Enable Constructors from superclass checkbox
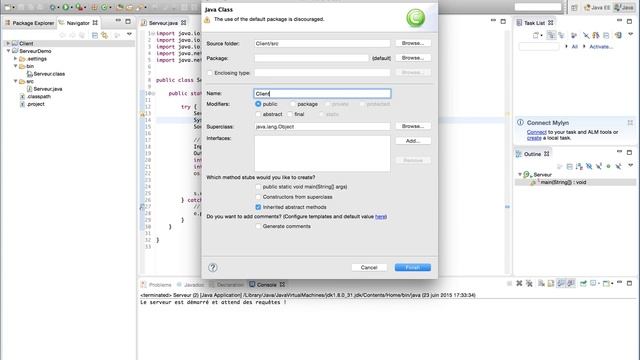This screenshot has height=360, width=640. (258, 197)
